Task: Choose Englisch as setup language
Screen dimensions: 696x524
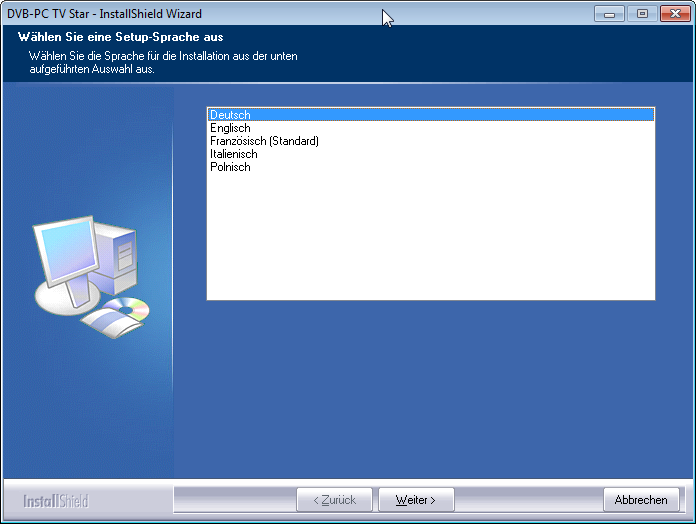Action: tap(431, 128)
